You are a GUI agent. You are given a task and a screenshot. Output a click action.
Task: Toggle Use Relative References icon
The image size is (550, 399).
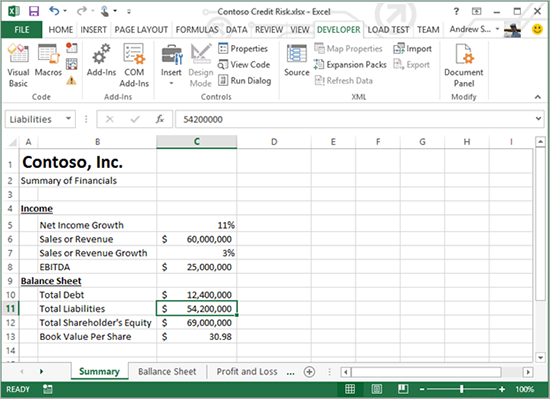pos(72,64)
